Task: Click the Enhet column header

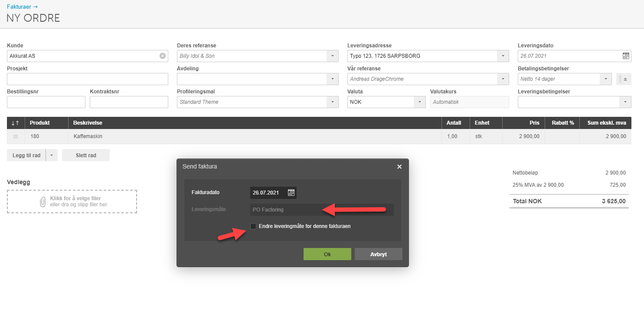Action: pos(486,123)
